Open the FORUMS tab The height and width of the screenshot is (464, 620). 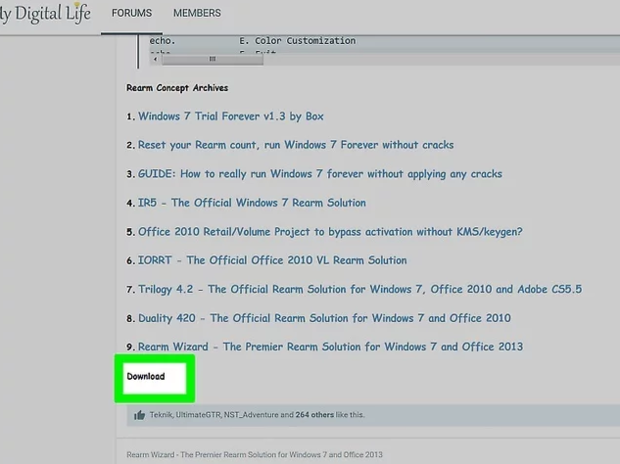point(131,13)
